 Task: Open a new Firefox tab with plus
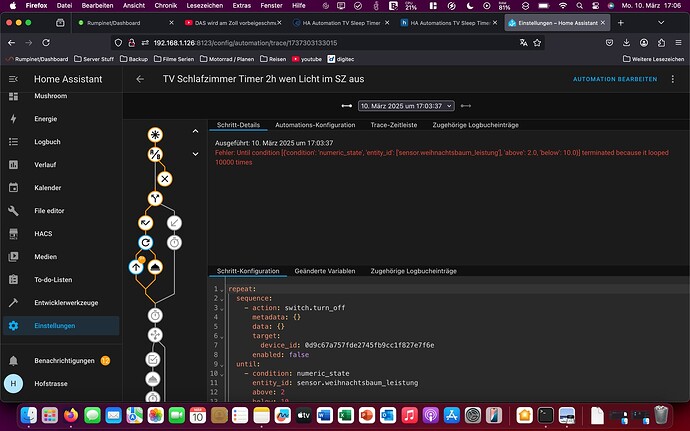coord(620,22)
